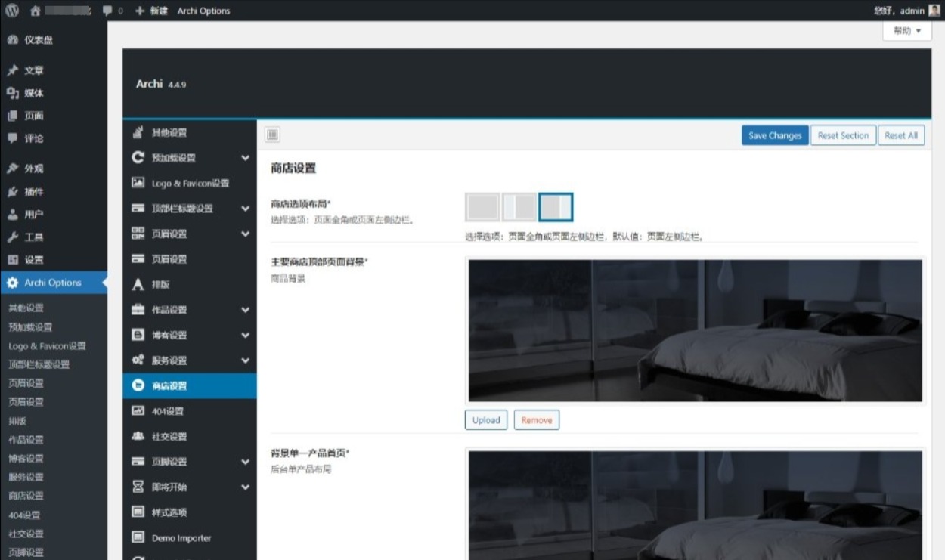Expand the 即将开始 chevron
945x560 pixels.
coord(245,487)
